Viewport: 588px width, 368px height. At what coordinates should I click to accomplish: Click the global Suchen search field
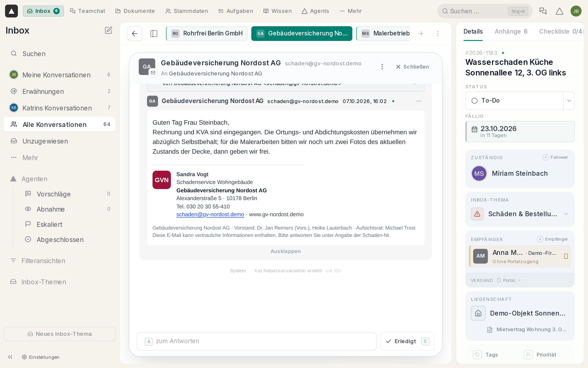485,11
